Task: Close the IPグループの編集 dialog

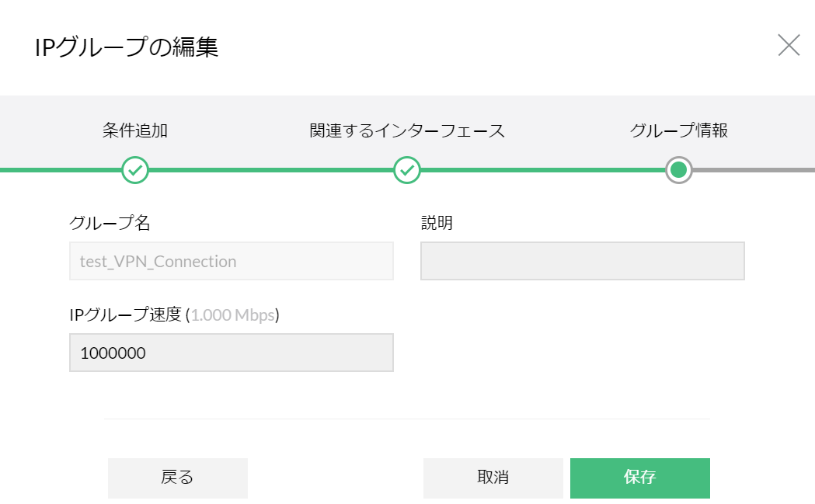Action: [x=789, y=46]
